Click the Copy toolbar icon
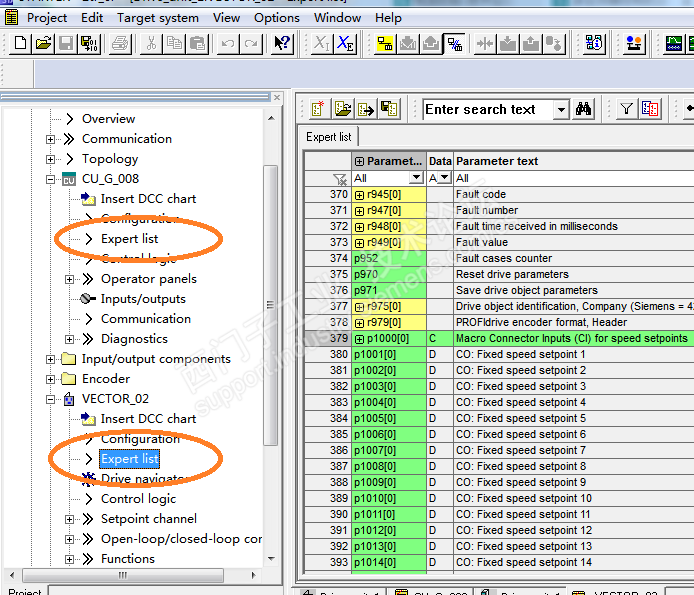This screenshot has width=694, height=595. click(x=174, y=43)
